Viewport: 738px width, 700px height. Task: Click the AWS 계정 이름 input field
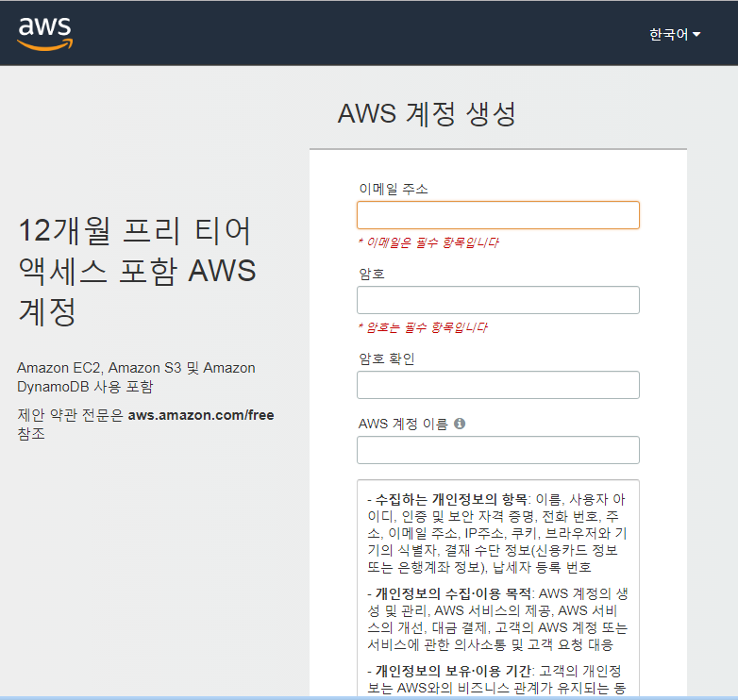pyautogui.click(x=498, y=450)
